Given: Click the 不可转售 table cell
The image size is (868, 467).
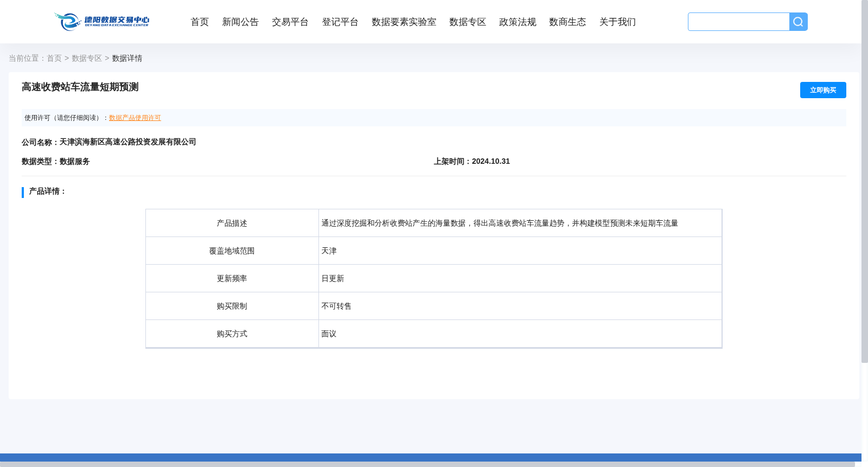Looking at the screenshot, I should click(x=520, y=306).
